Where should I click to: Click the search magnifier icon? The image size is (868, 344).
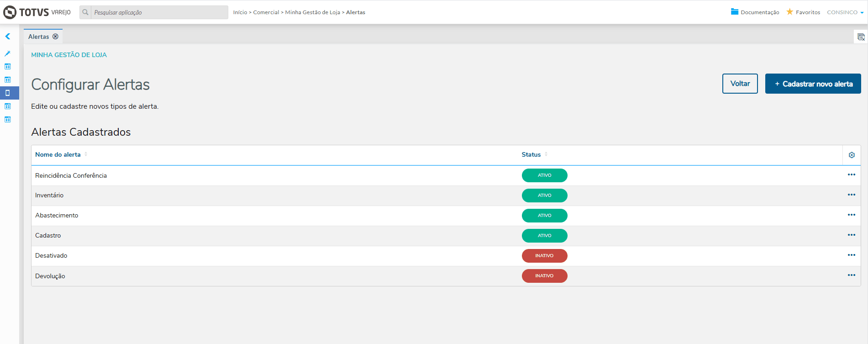tap(85, 12)
